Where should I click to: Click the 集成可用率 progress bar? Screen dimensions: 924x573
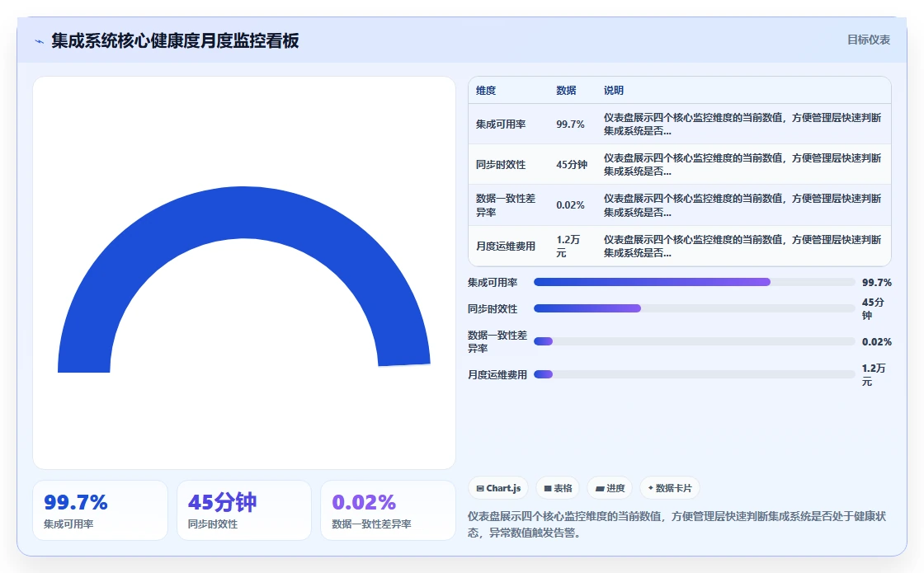point(694,282)
